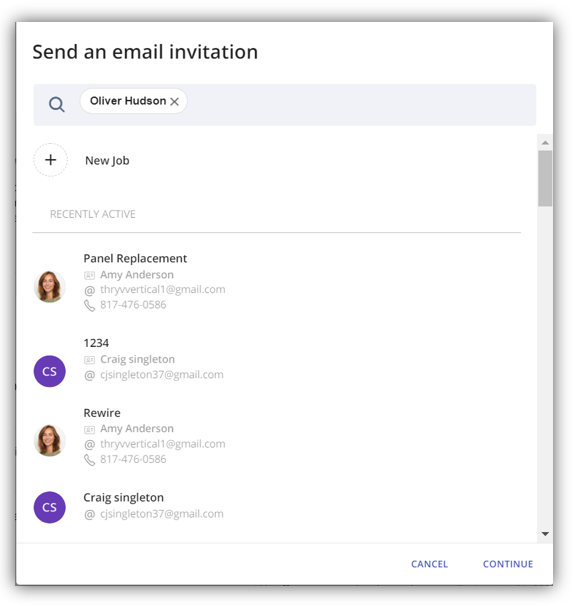Select Amy Anderson avatar next to Rewire
The height and width of the screenshot is (606, 582).
coord(49,441)
